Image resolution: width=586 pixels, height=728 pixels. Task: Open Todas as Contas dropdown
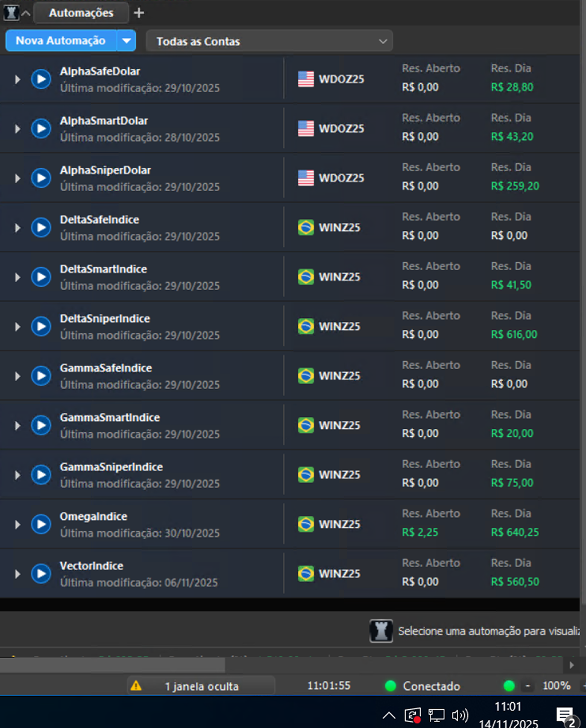pyautogui.click(x=269, y=41)
